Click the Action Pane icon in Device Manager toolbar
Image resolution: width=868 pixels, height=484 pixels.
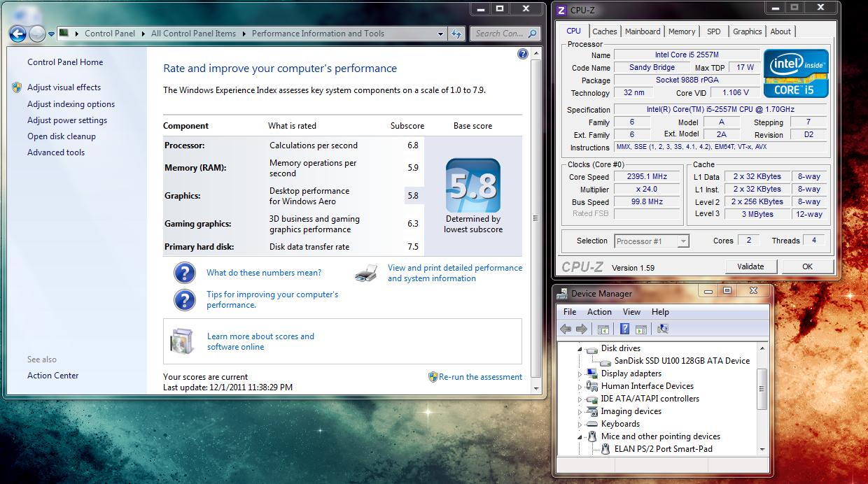click(x=640, y=329)
